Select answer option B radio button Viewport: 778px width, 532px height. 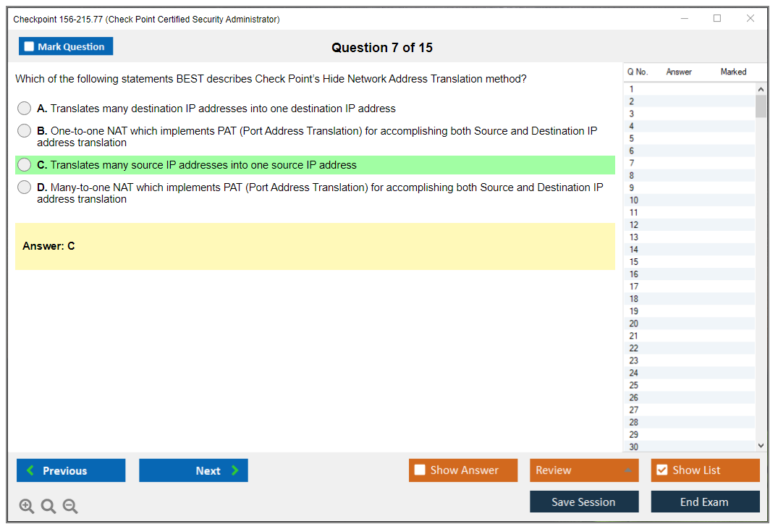coord(25,131)
